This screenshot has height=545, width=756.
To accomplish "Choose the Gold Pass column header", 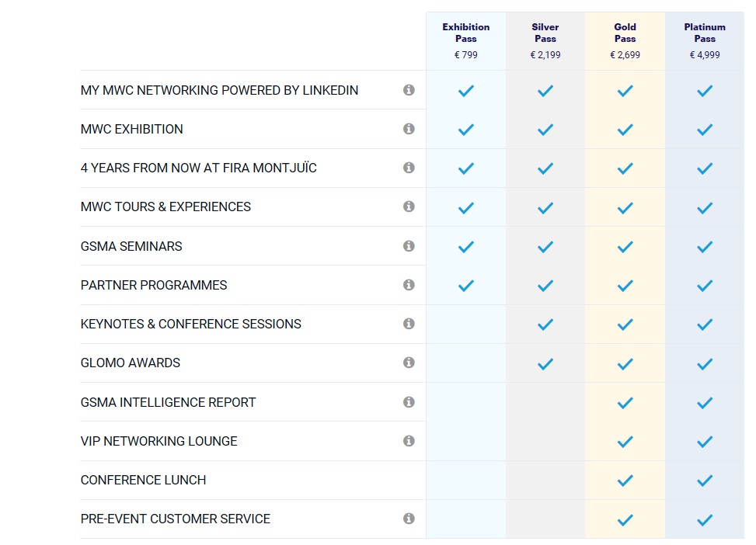I will (625, 40).
